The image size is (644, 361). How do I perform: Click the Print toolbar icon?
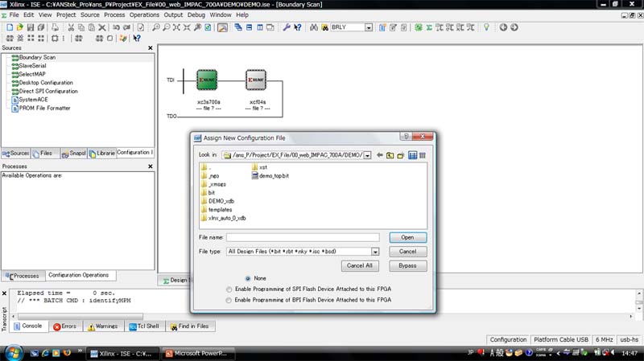click(x=55, y=27)
